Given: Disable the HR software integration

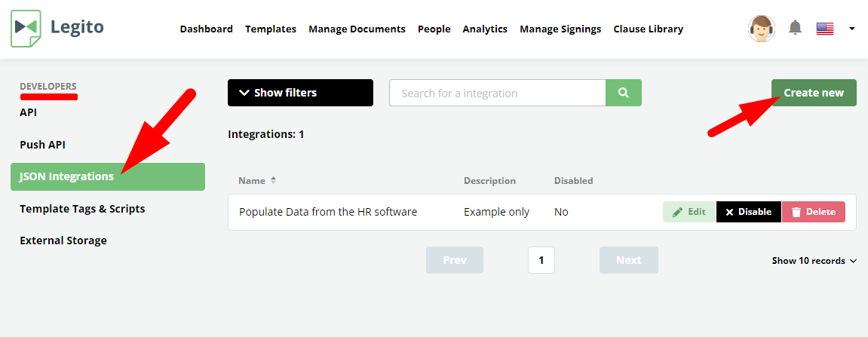Looking at the screenshot, I should (x=748, y=212).
